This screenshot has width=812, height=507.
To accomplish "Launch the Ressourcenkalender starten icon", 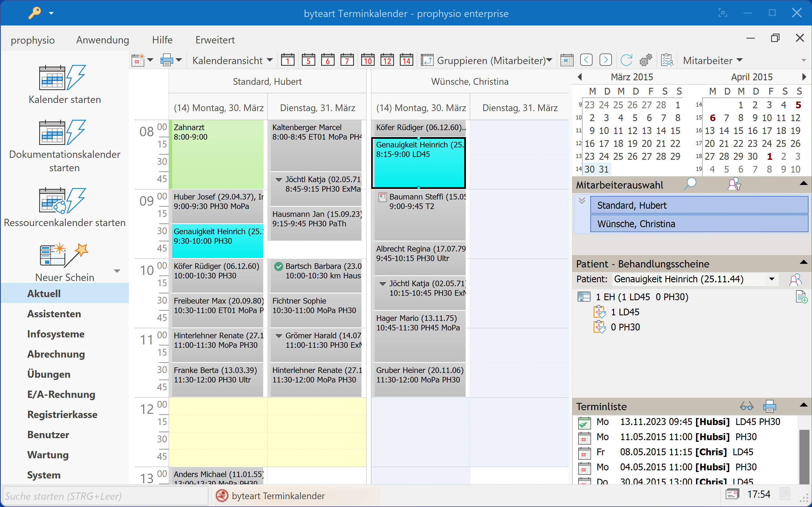I will [62, 201].
